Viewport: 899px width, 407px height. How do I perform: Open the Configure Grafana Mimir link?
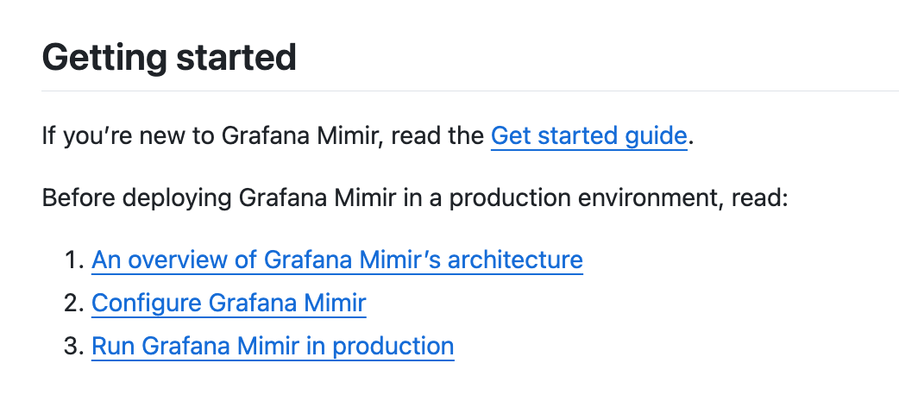click(228, 303)
